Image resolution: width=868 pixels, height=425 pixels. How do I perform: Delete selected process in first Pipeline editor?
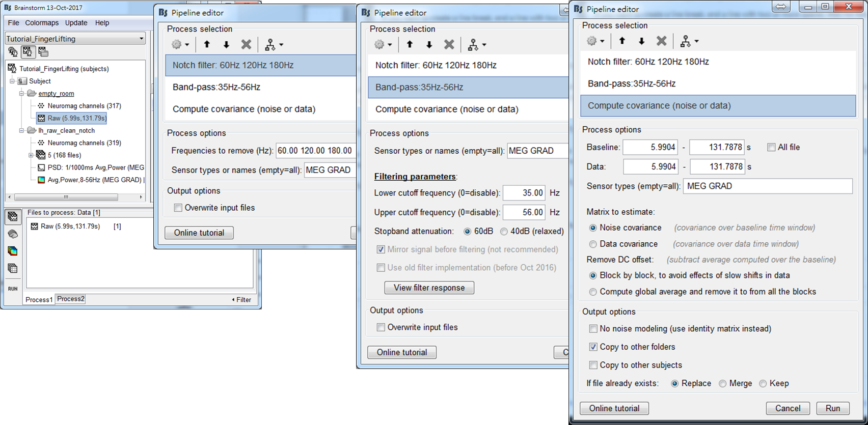click(246, 45)
